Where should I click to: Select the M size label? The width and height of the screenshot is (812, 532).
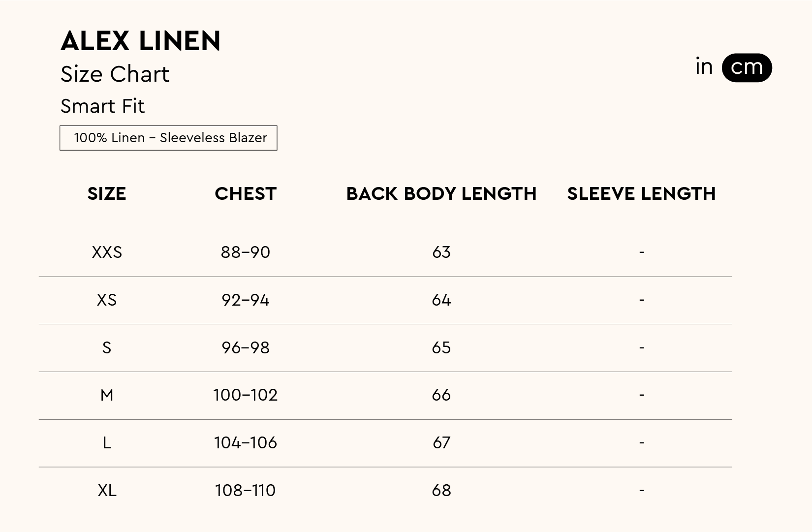point(107,395)
